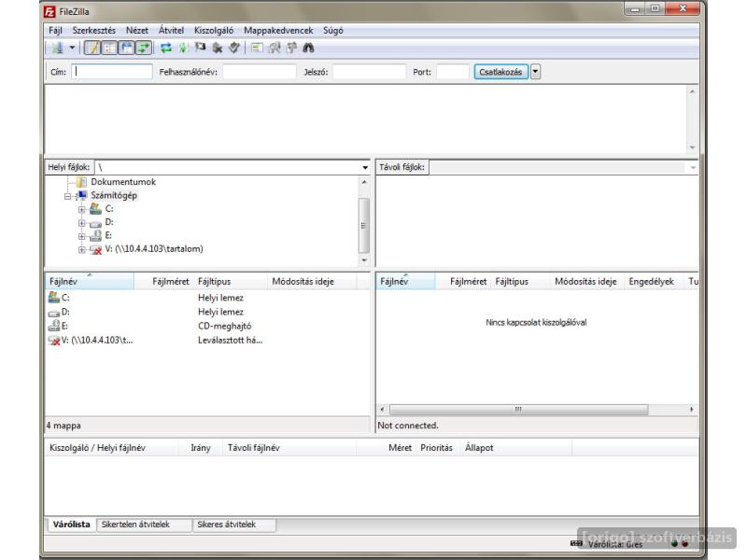Click the Prioritás queue column header
This screenshot has width=747, height=560.
[436, 448]
